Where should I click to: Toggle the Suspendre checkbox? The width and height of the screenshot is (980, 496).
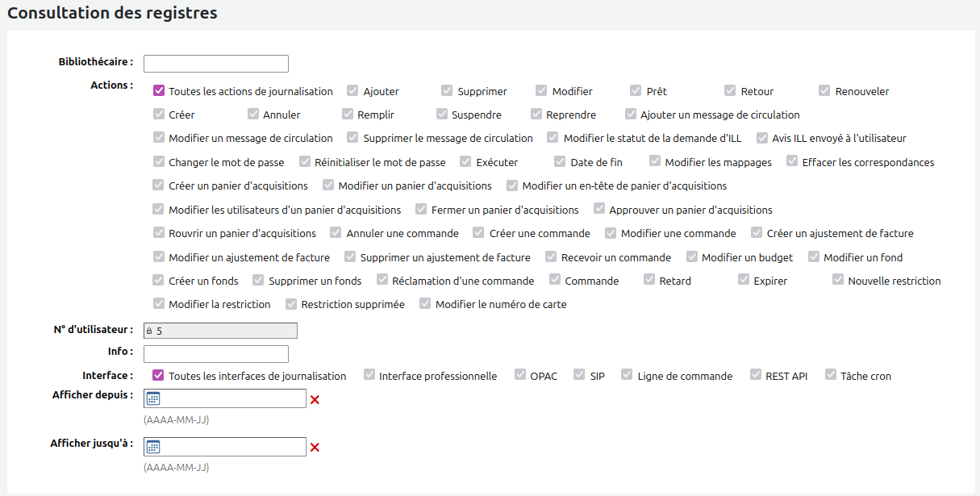point(442,115)
